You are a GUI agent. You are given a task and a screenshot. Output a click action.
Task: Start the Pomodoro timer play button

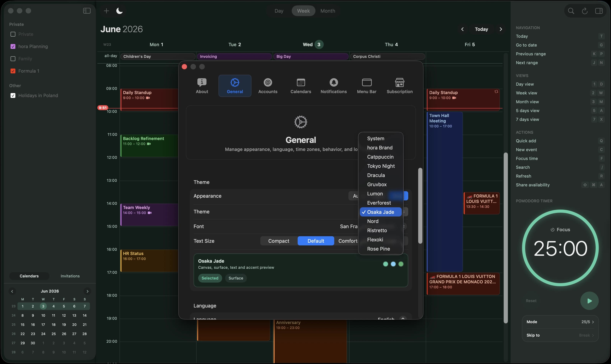pyautogui.click(x=589, y=301)
